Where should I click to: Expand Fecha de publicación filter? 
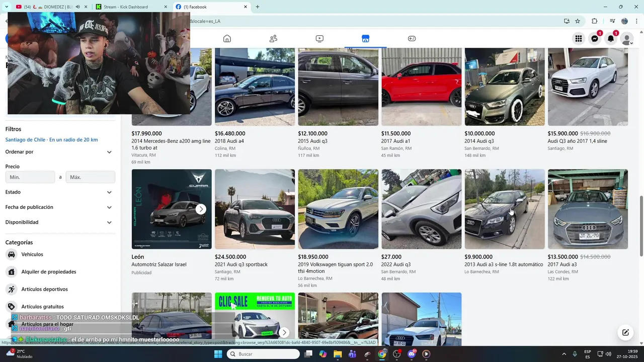[59, 207]
